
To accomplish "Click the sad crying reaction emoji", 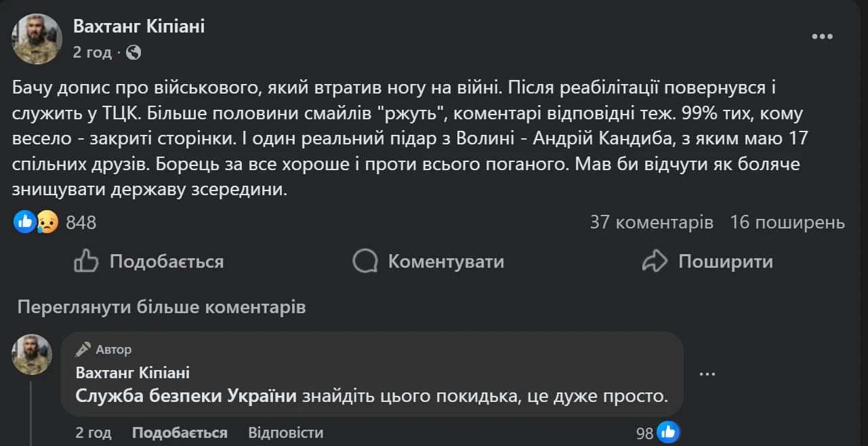I will [x=47, y=222].
